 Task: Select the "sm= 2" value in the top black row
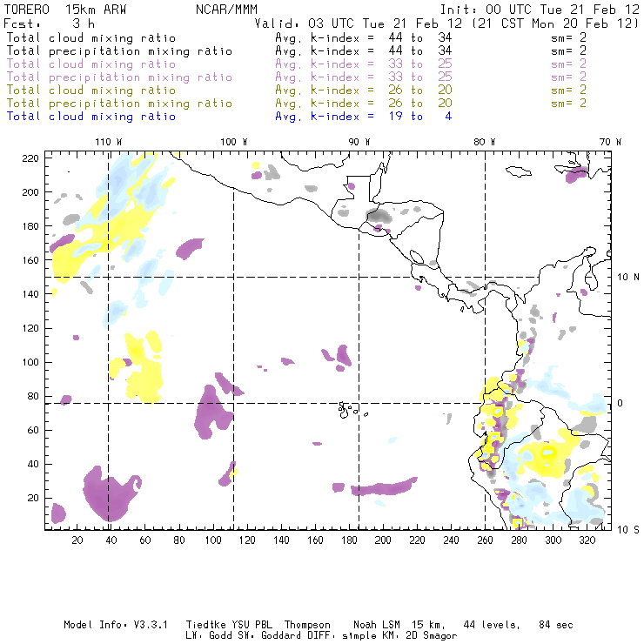point(569,38)
